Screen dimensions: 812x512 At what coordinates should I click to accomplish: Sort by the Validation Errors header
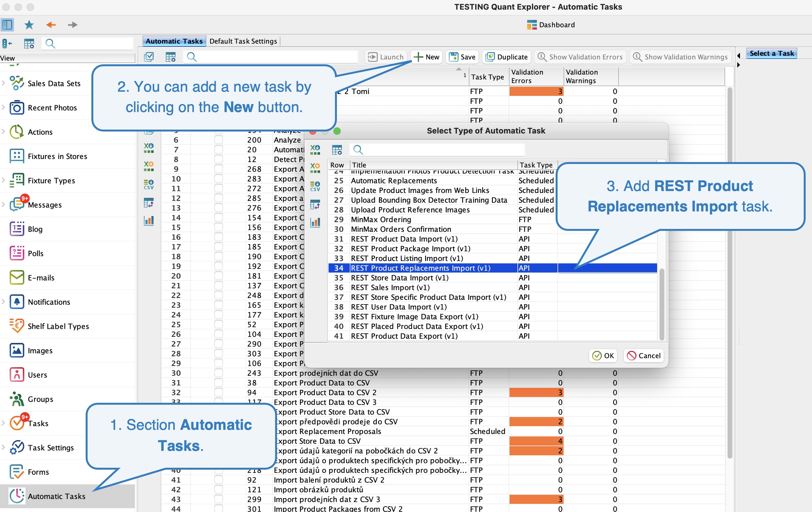pyautogui.click(x=536, y=76)
